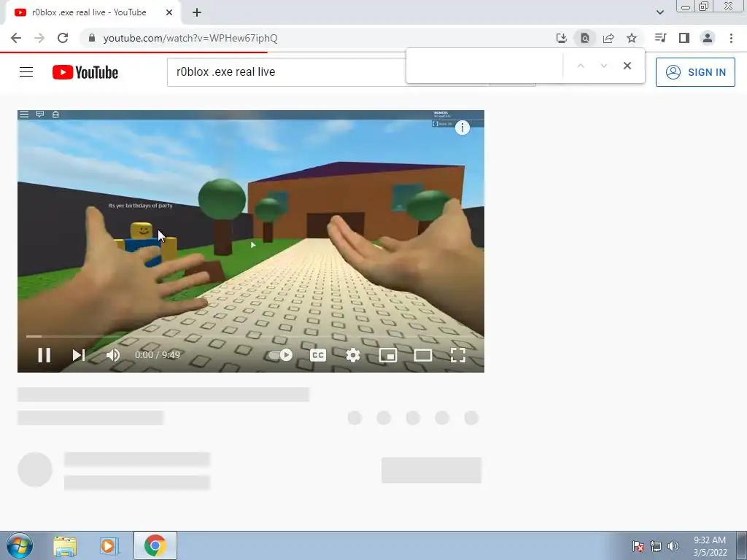Open Action Center flag tray icon

pos(638,546)
